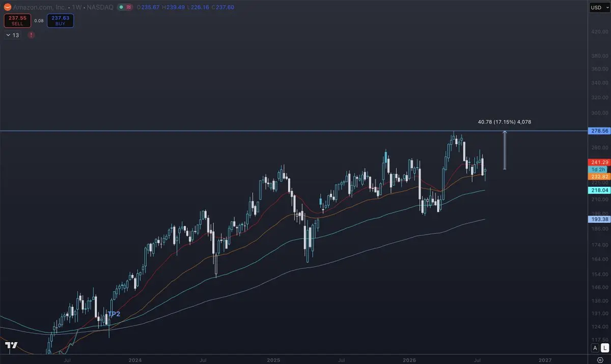Click the pink approximate-data icon in header
This screenshot has width=611, height=364.
(129, 7)
